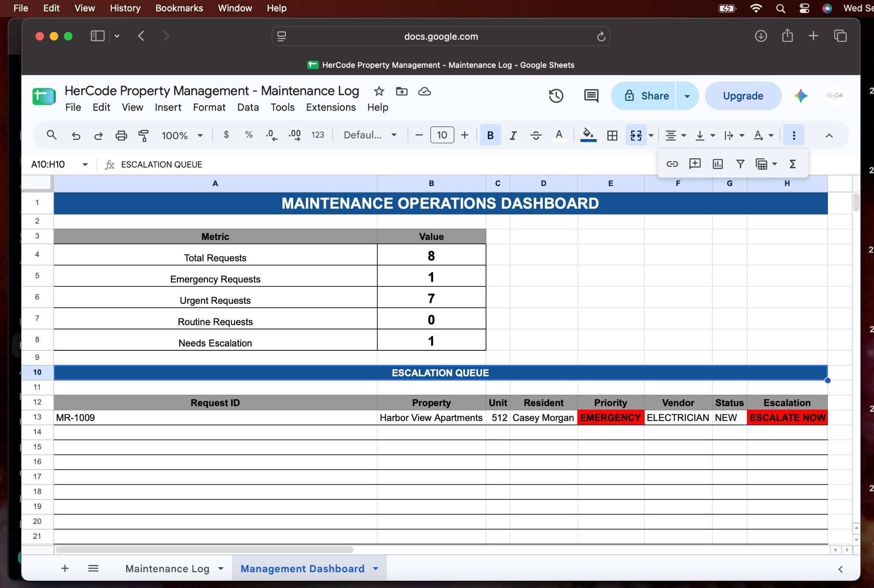Add comment using overflow toolbar icon
Viewport: 874px width, 588px height.
[695, 164]
